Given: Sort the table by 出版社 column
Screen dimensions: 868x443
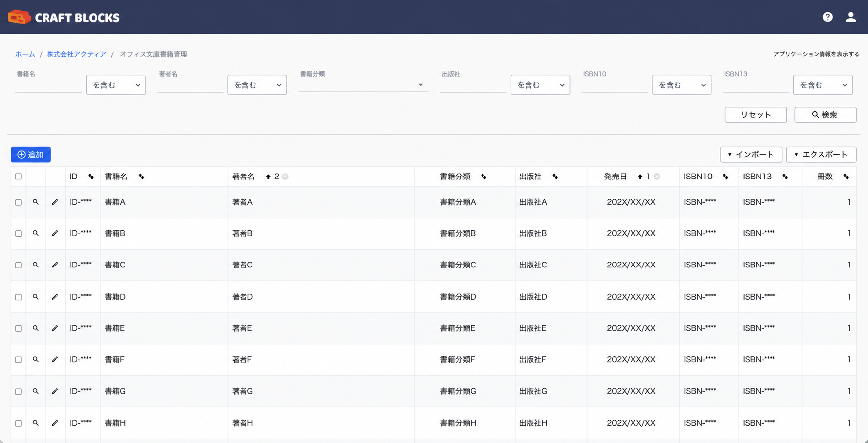Looking at the screenshot, I should click(x=555, y=177).
